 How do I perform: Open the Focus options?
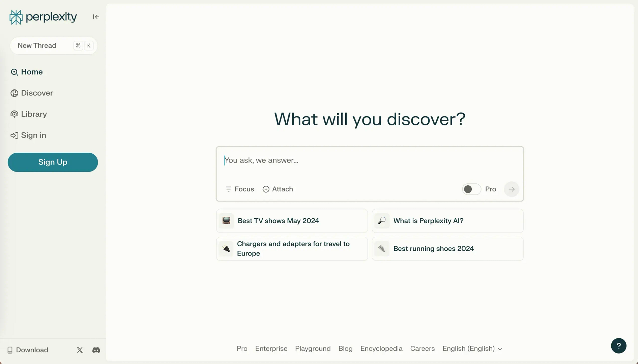point(240,189)
